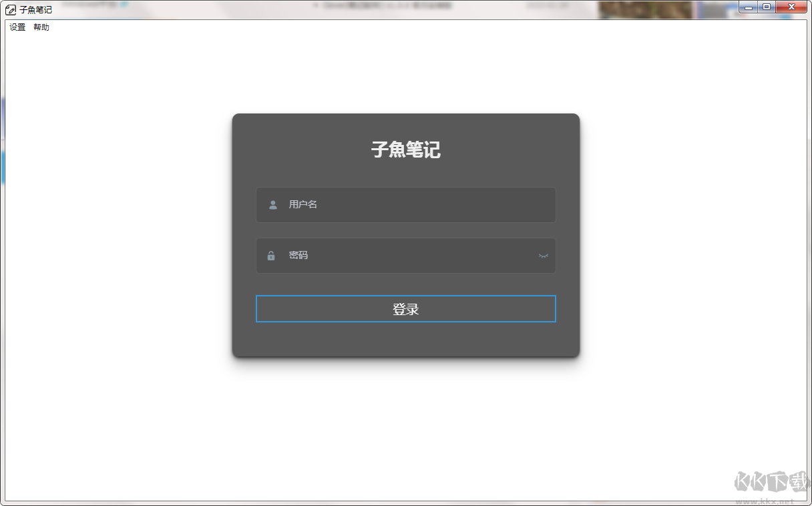Click inside the 用户名 input field
This screenshot has width=812, height=506.
pos(401,205)
